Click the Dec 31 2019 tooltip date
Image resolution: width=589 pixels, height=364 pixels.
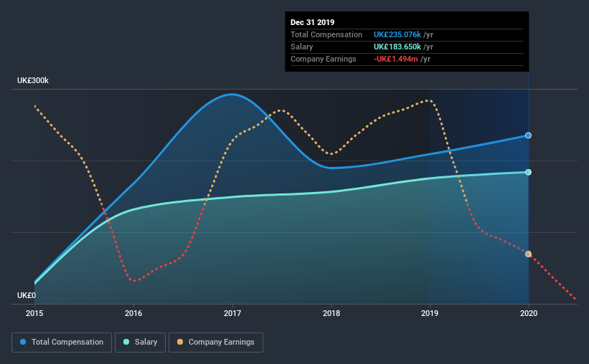[x=312, y=22]
